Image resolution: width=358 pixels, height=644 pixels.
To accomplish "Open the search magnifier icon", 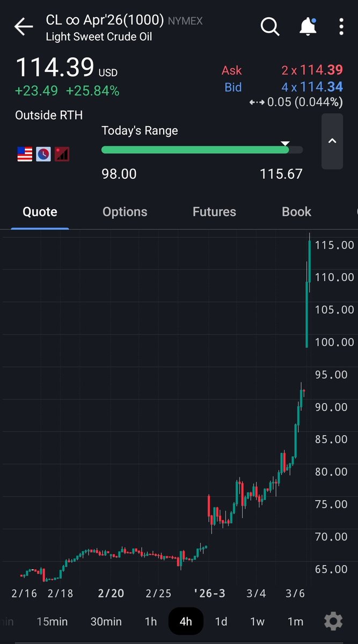I will [270, 26].
